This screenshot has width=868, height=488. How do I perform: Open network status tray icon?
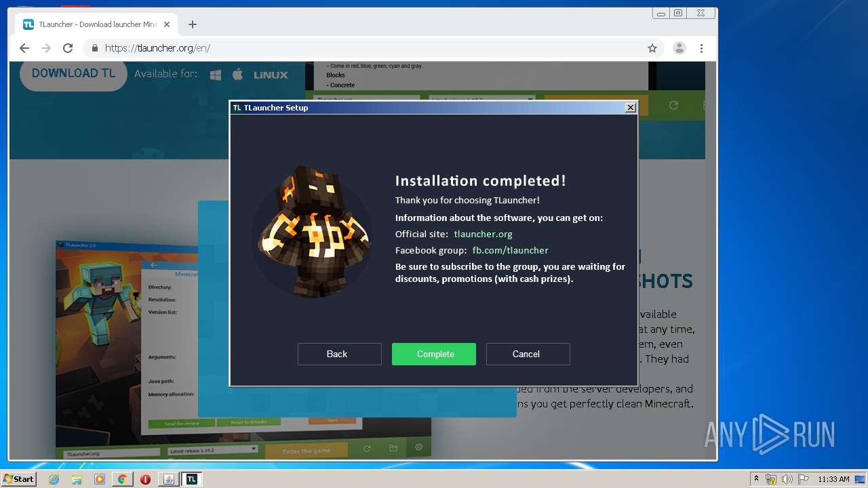[x=771, y=479]
